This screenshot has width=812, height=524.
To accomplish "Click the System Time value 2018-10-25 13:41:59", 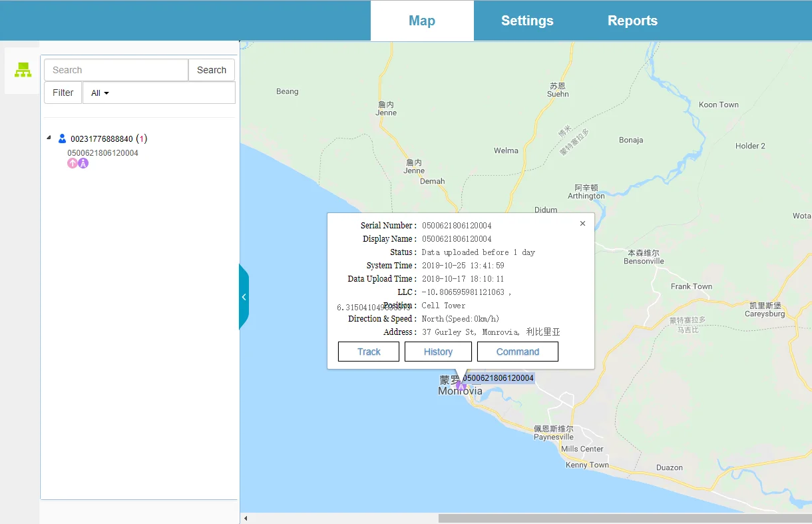I will tap(463, 266).
